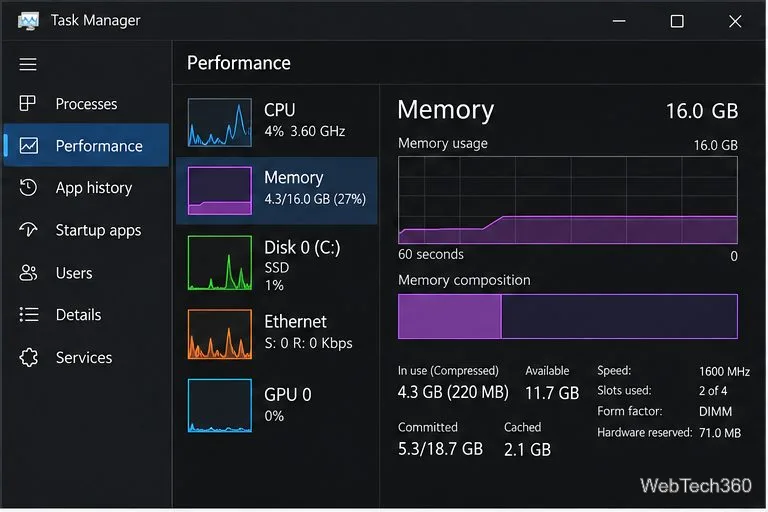Viewport: 768px width, 512px height.
Task: Close the Task Manager window
Action: 735,21
